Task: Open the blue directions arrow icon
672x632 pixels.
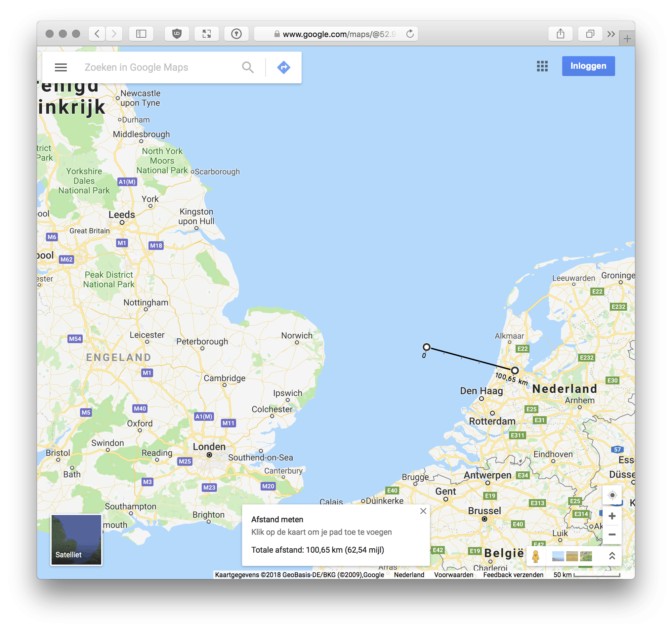Action: (283, 67)
